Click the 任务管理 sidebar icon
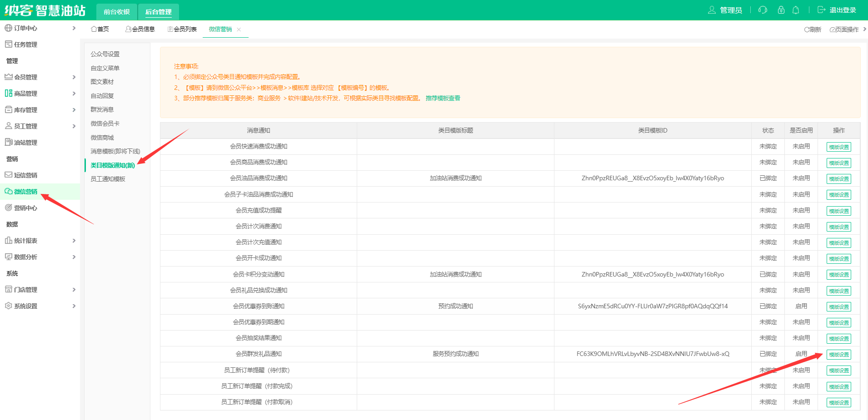This screenshot has height=420, width=868. [x=9, y=44]
